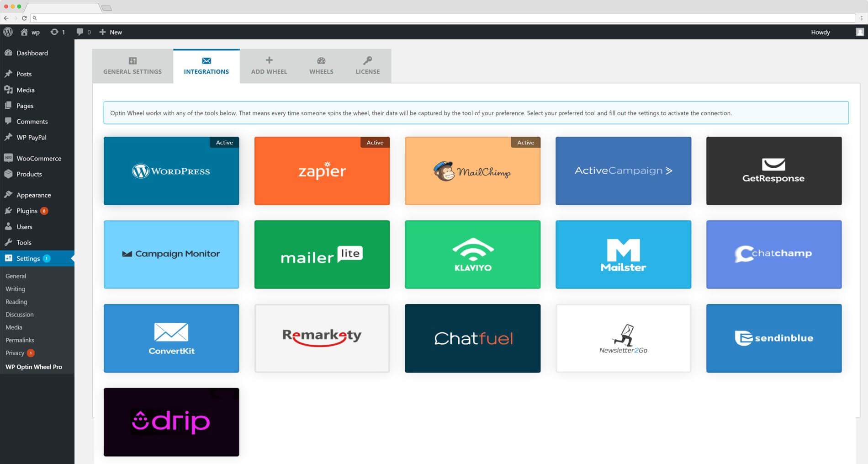
Task: Open the Media settings submenu link
Action: 14,327
